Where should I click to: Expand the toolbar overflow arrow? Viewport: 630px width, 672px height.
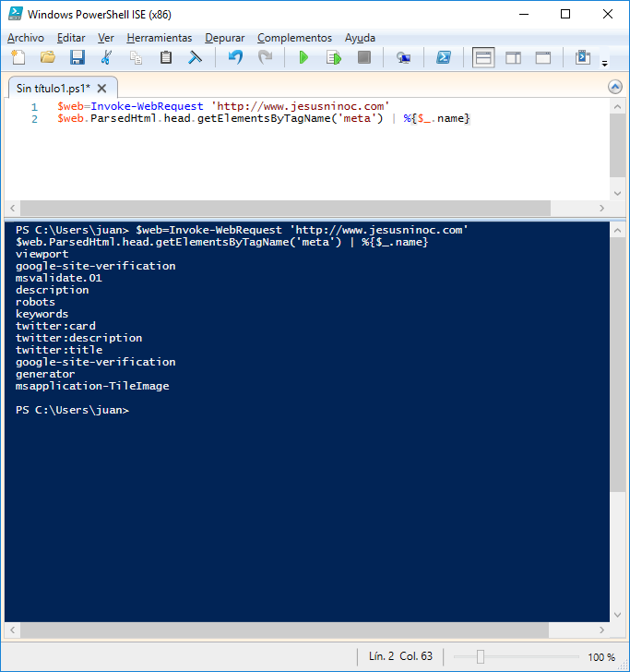605,64
